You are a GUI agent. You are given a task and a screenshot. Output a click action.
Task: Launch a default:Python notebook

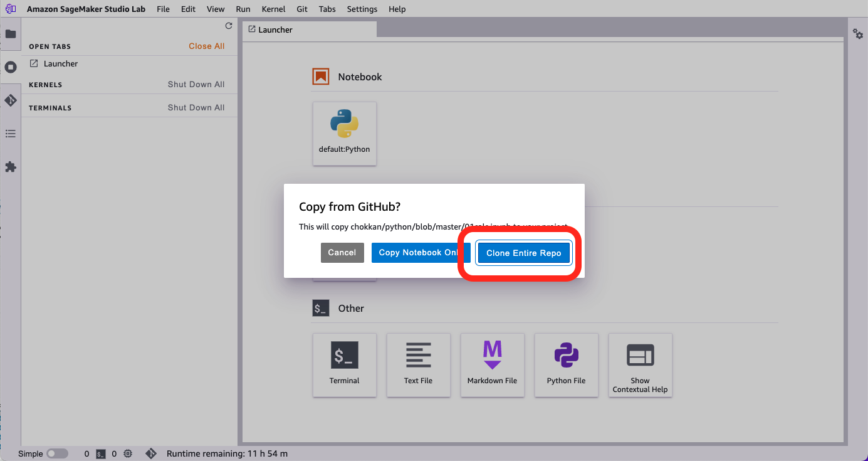click(345, 134)
